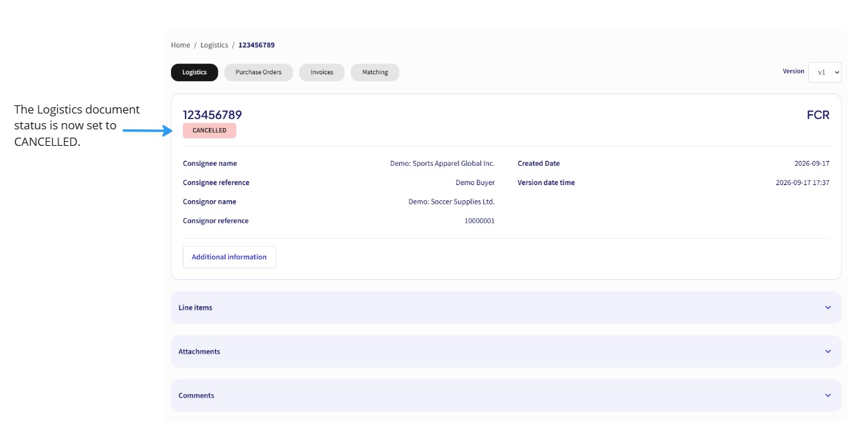Viewport: 868px width, 441px height.
Task: Click consignor name Demo: Soccer Supplies Ltd.
Action: pyautogui.click(x=452, y=202)
